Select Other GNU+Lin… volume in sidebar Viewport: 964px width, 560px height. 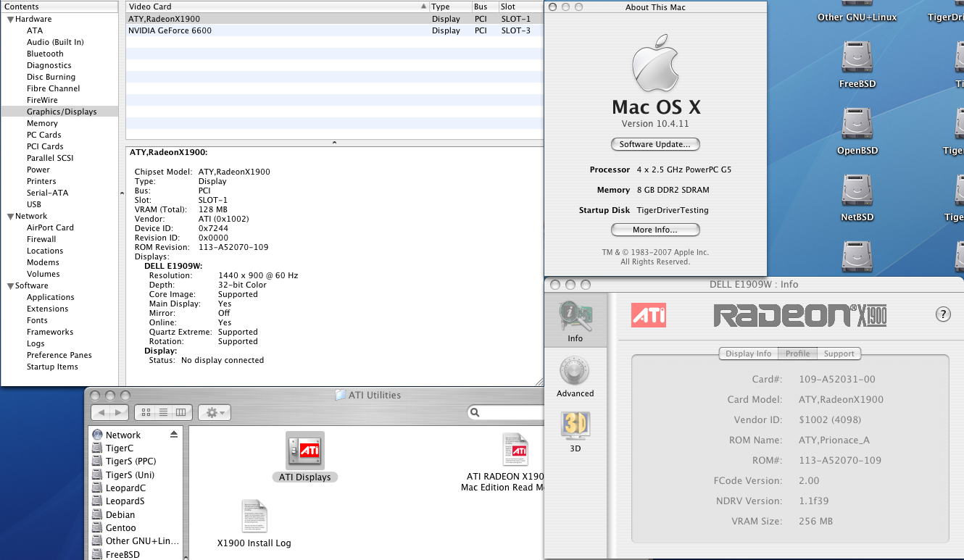coord(136,540)
